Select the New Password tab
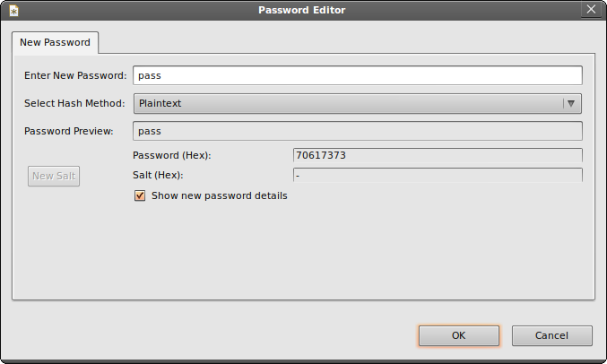The image size is (607, 364). [55, 42]
